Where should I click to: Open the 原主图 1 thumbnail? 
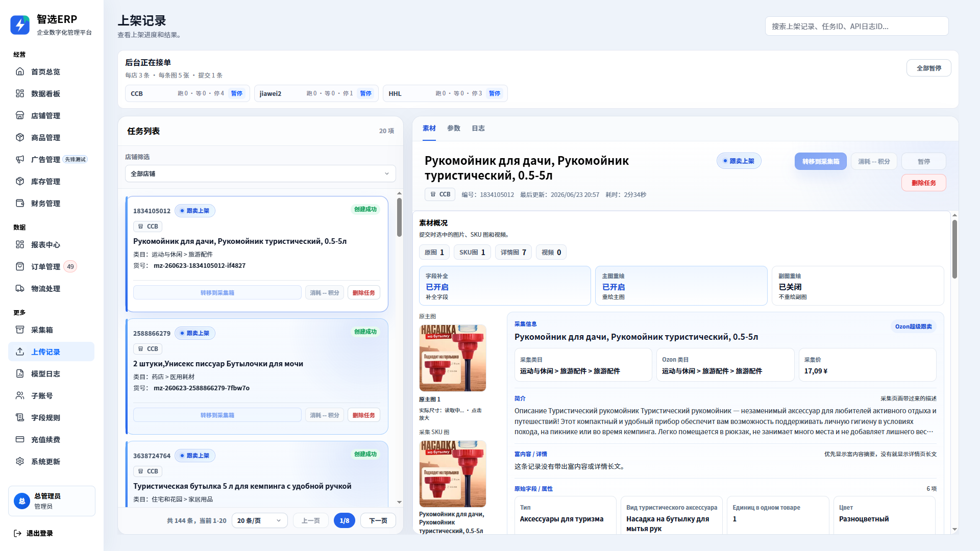pos(453,358)
